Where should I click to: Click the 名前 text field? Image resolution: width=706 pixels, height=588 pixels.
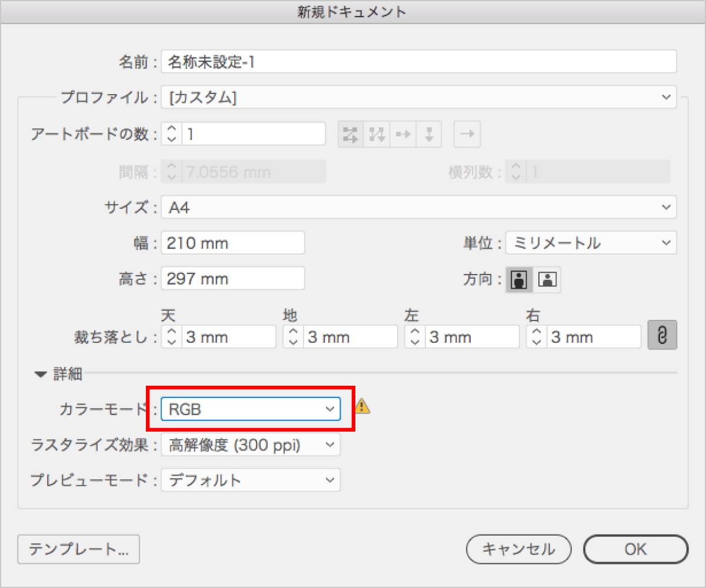pyautogui.click(x=418, y=62)
